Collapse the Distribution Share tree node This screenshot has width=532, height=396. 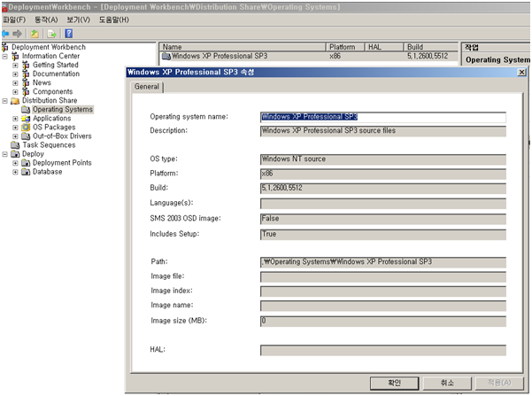(4, 101)
